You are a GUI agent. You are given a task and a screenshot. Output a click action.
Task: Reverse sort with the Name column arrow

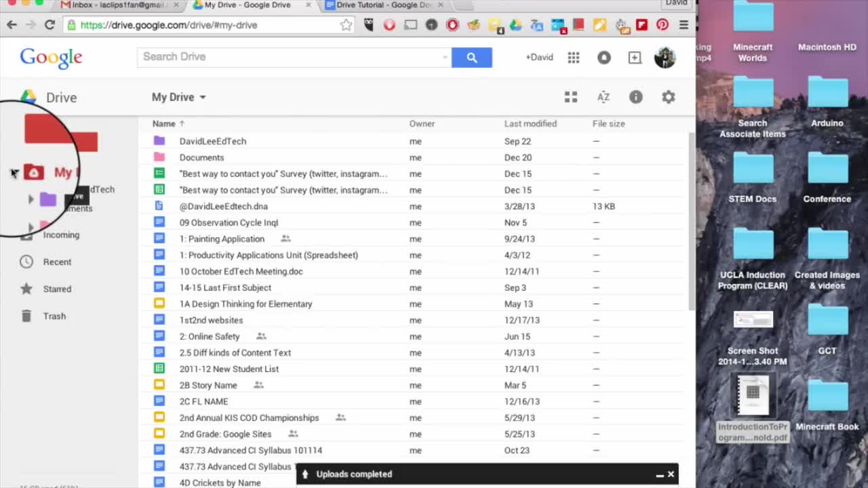[x=182, y=123]
